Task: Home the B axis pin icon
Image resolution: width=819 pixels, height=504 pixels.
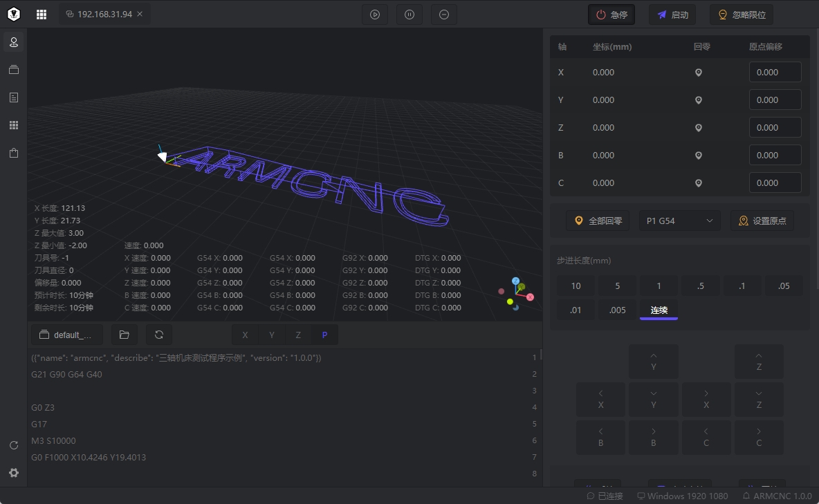Action: point(699,156)
